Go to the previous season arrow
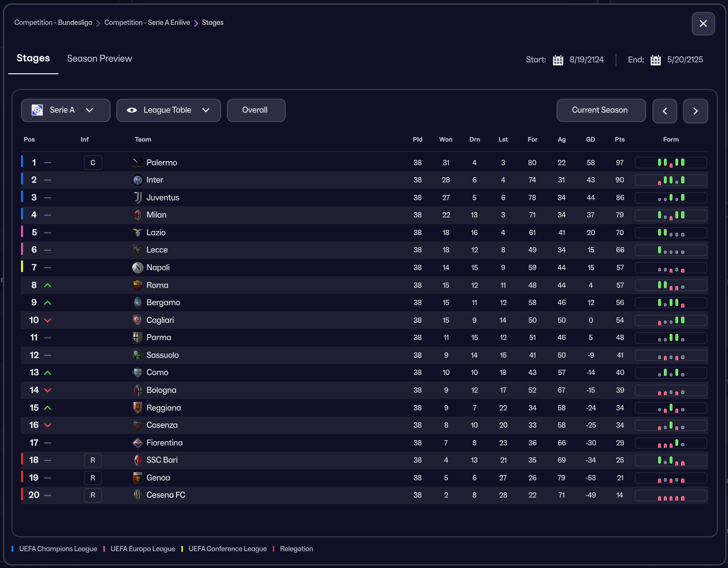 pyautogui.click(x=665, y=111)
